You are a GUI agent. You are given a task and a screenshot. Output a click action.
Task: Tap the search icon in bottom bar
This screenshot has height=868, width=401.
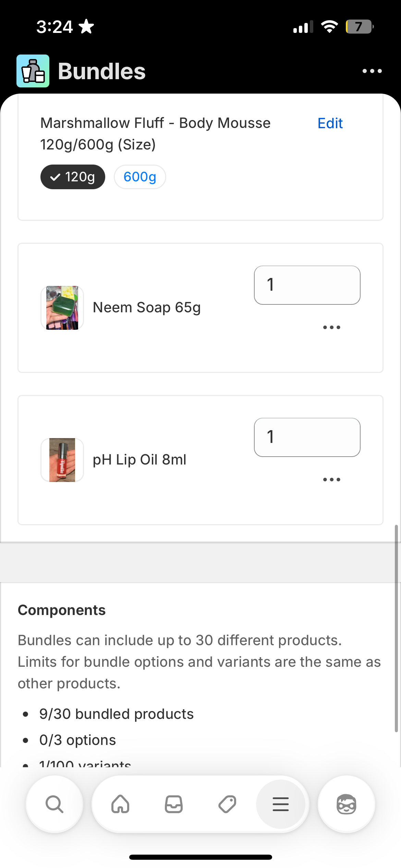point(54,804)
